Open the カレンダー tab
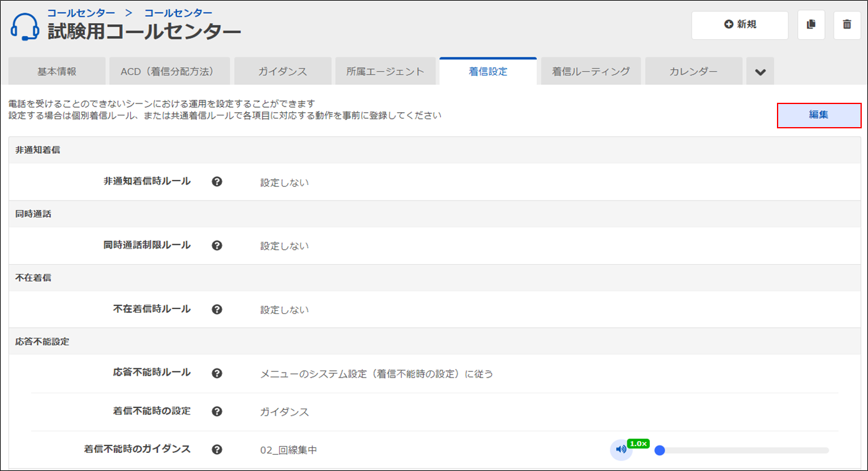This screenshot has height=471, width=868. click(693, 72)
